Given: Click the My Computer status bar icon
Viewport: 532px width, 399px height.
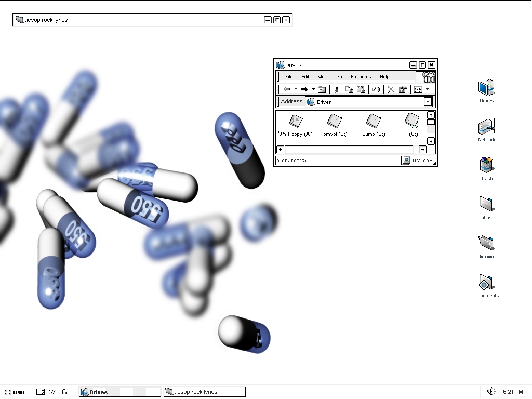Looking at the screenshot, I should tap(406, 161).
